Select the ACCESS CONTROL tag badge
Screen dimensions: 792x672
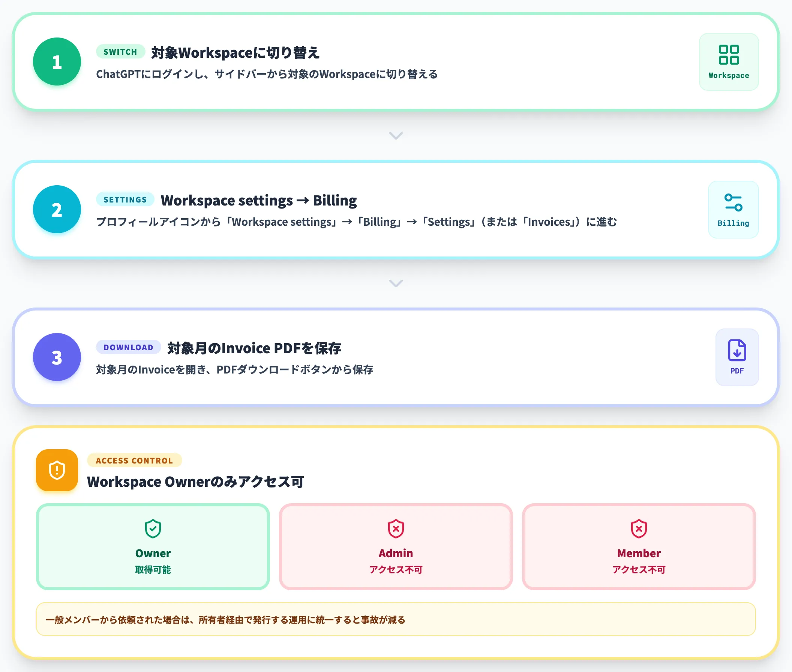tap(135, 460)
